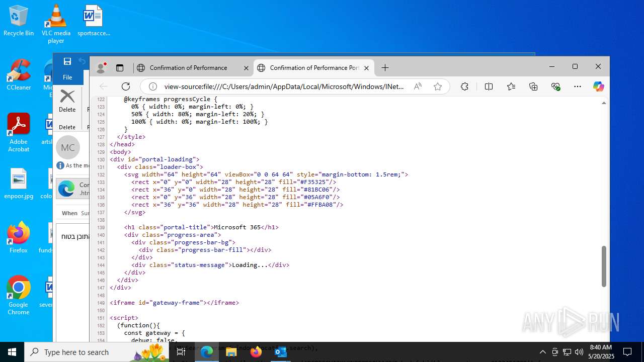Switch to Microsoft Edge on taskbar

[207, 352]
